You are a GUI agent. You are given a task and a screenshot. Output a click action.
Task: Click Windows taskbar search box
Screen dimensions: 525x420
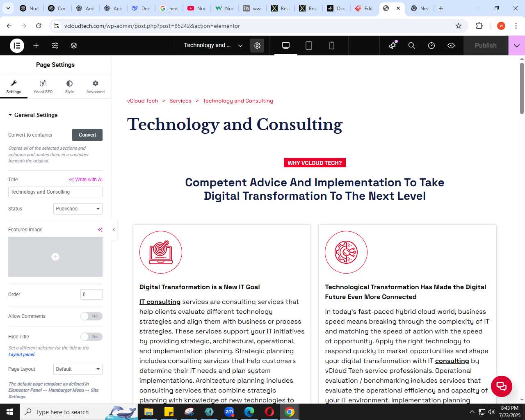point(79,412)
